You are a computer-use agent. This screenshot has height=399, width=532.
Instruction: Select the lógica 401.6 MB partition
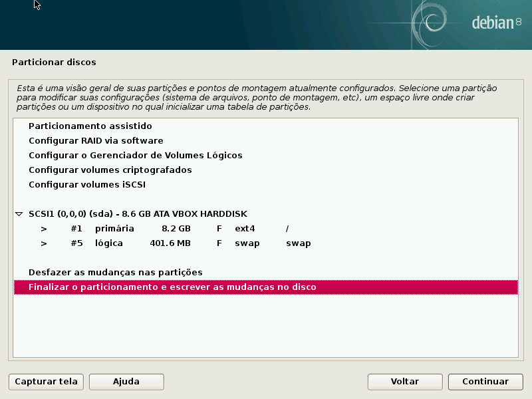tap(109, 243)
